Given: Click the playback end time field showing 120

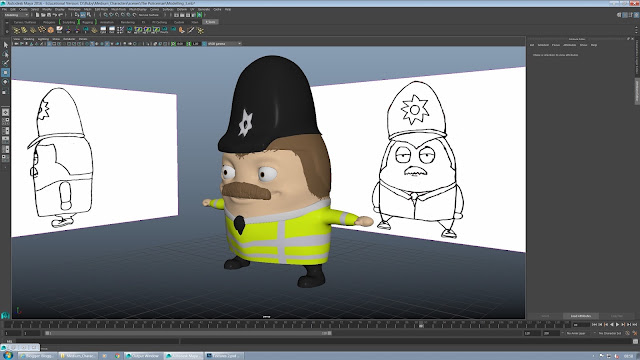Looking at the screenshot, I should point(531,333).
